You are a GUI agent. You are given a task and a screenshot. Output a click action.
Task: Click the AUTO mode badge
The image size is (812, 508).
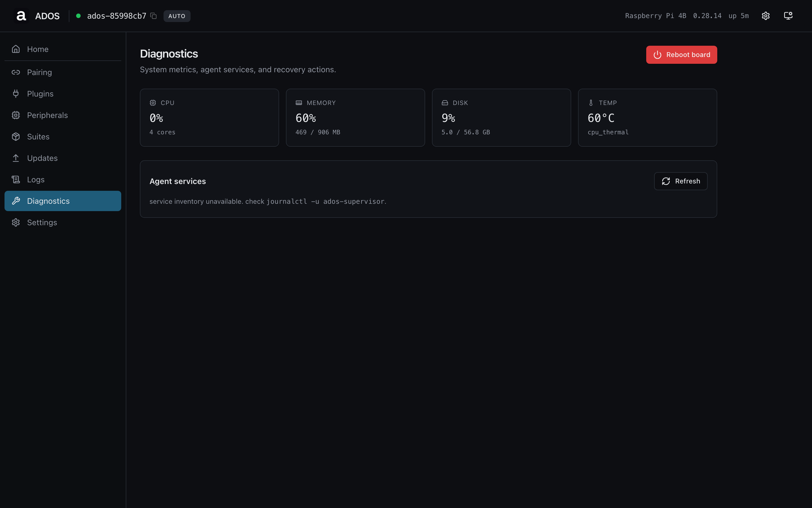pyautogui.click(x=177, y=16)
